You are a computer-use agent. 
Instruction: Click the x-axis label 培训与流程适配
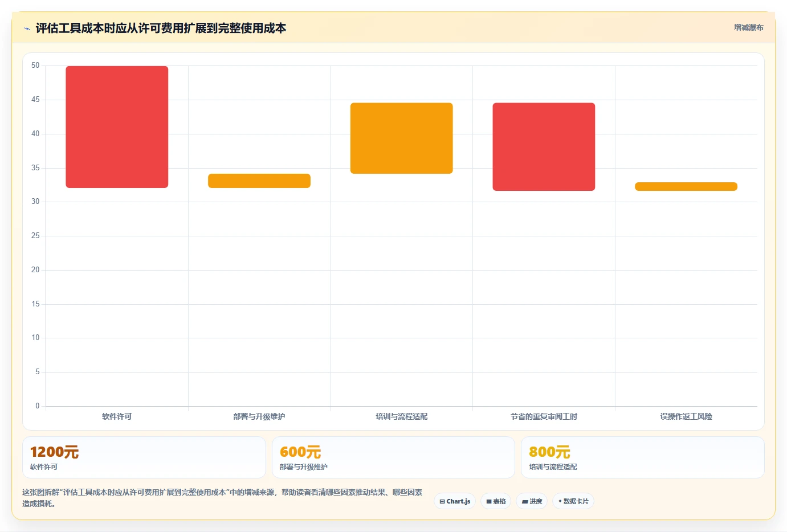click(402, 416)
